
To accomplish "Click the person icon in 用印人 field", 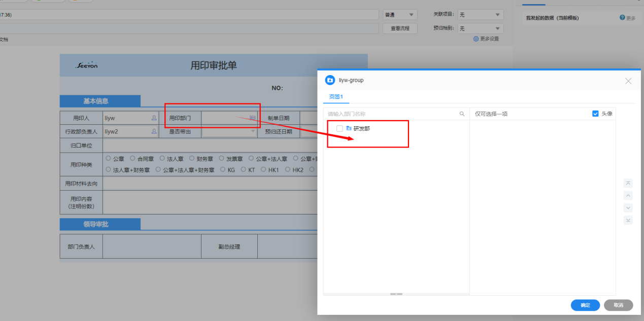I will (154, 118).
